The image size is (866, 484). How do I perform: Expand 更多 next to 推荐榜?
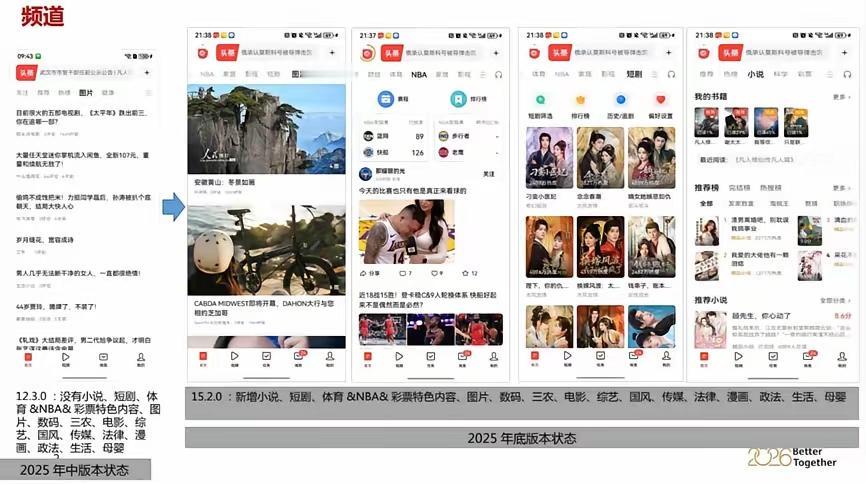pyautogui.click(x=841, y=188)
